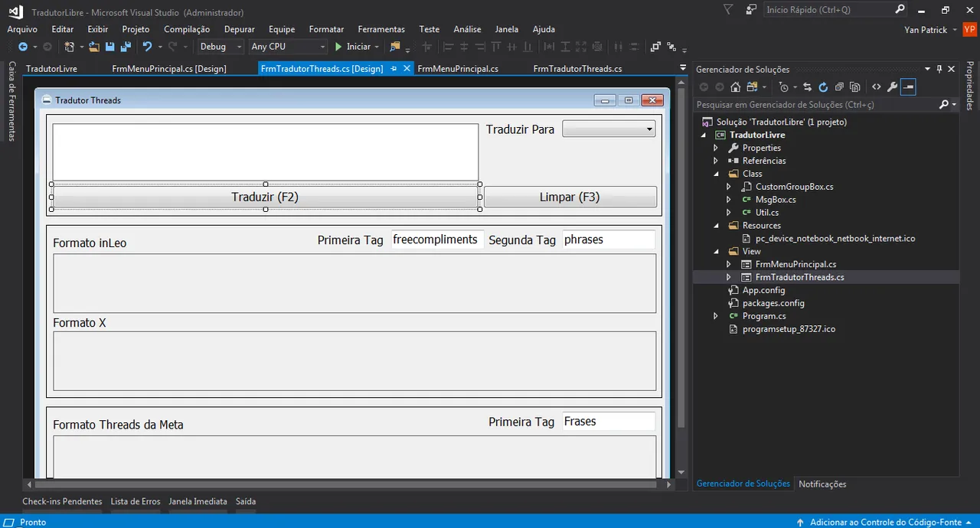Image resolution: width=980 pixels, height=528 pixels.
Task: Click the Undo arrow icon
Action: point(147,47)
